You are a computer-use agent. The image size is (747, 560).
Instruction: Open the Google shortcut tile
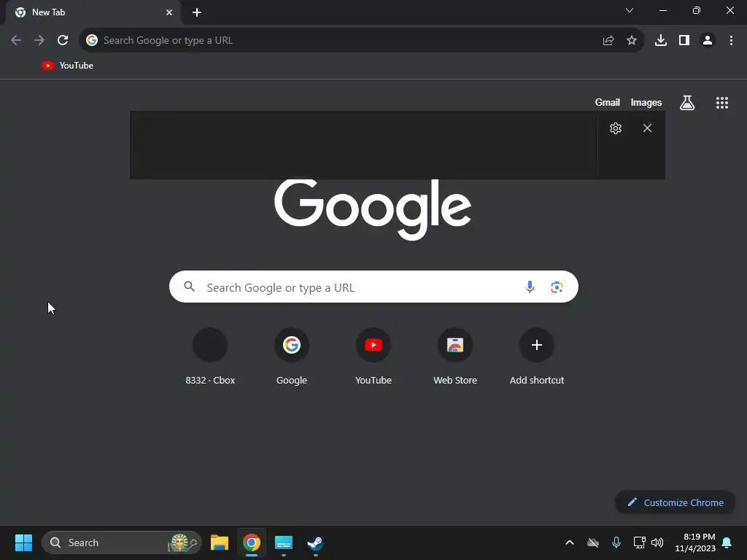click(292, 356)
